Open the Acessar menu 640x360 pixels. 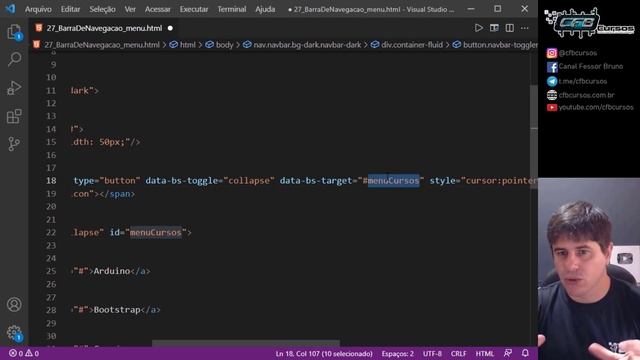[157, 9]
